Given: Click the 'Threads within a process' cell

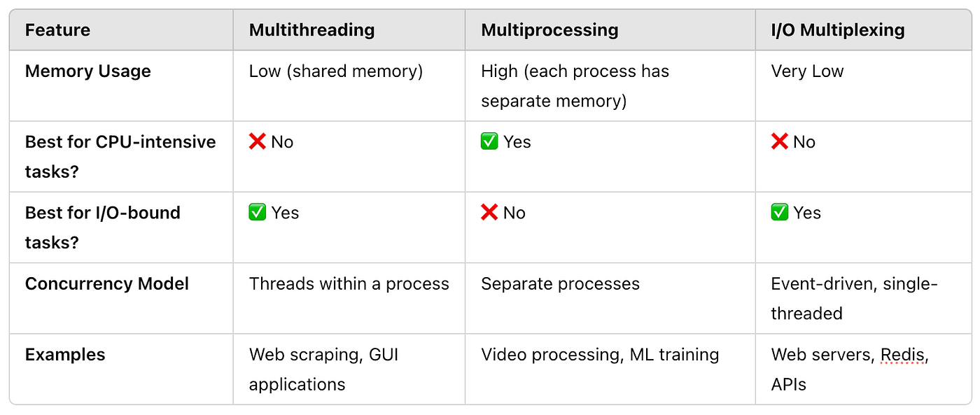Looking at the screenshot, I should point(349,283).
